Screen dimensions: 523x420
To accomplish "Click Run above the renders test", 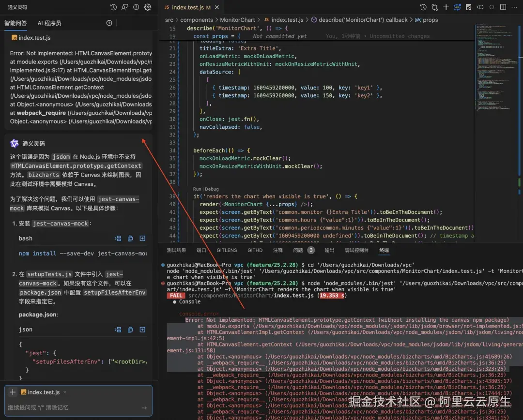I will pos(197,189).
